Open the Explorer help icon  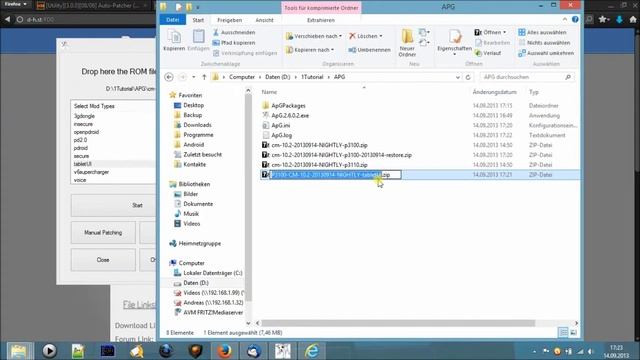point(575,19)
